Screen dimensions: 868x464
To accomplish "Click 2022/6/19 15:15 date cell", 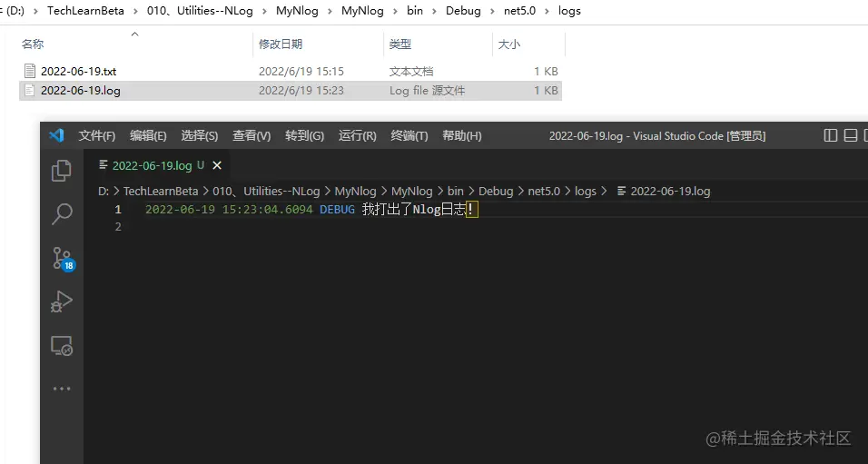I will (x=301, y=71).
